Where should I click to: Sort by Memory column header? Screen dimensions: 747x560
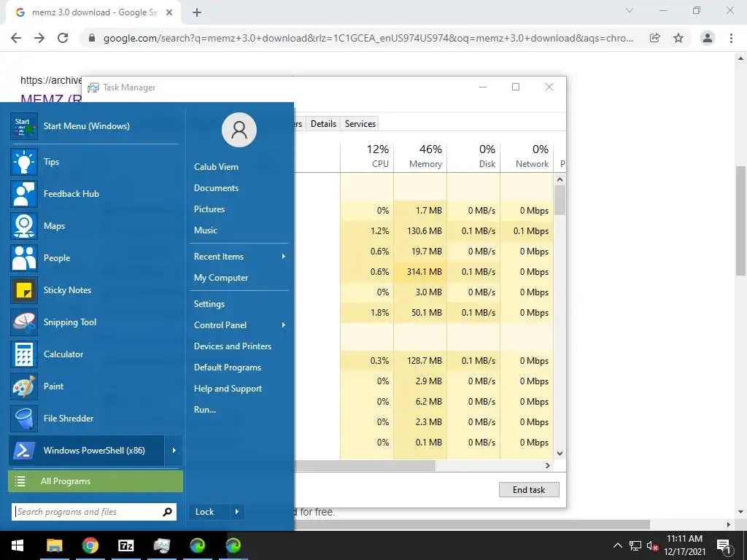(x=420, y=156)
